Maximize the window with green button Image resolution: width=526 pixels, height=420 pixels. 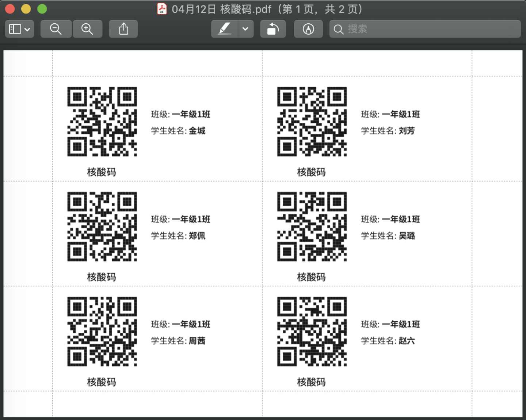tap(42, 9)
